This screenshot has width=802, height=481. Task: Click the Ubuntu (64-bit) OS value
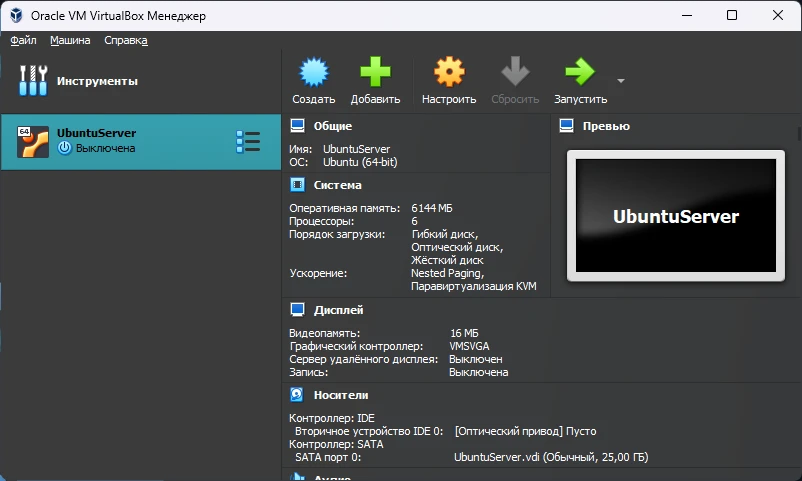(360, 162)
